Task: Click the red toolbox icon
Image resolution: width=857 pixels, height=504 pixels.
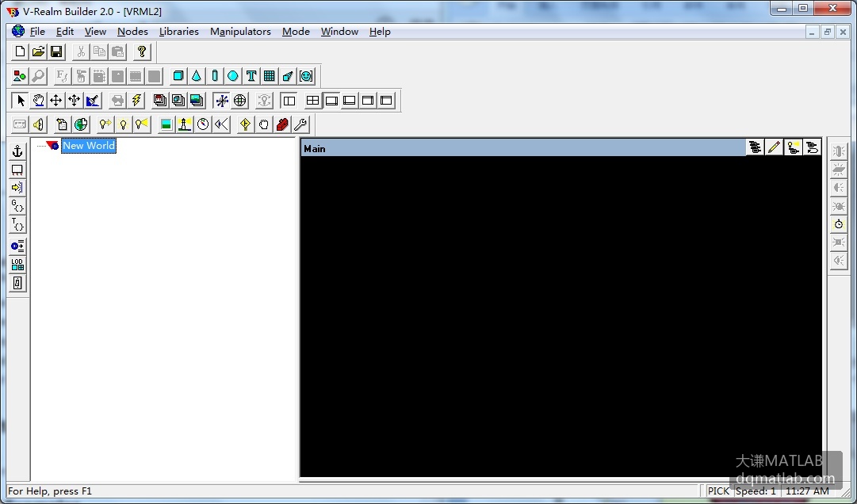Action: click(x=282, y=124)
